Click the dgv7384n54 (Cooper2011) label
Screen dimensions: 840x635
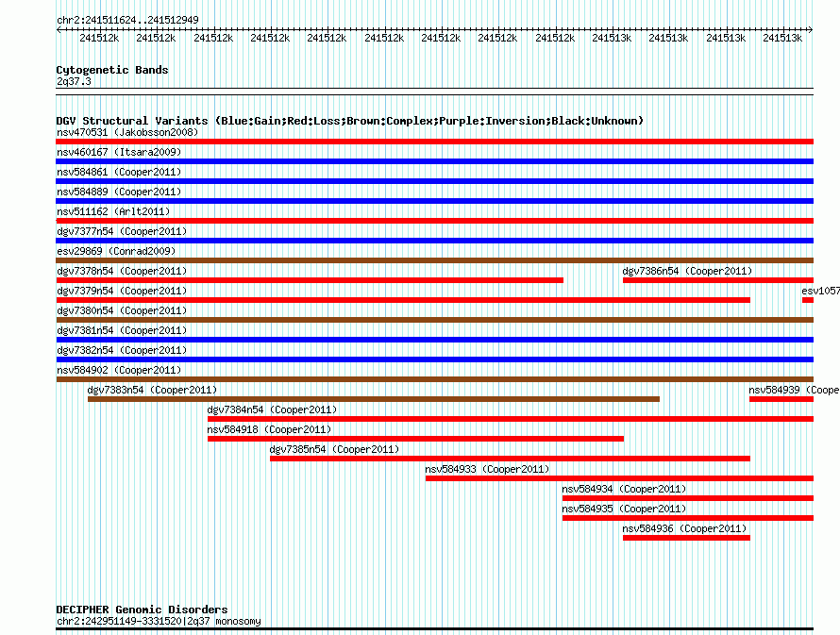coord(272,409)
